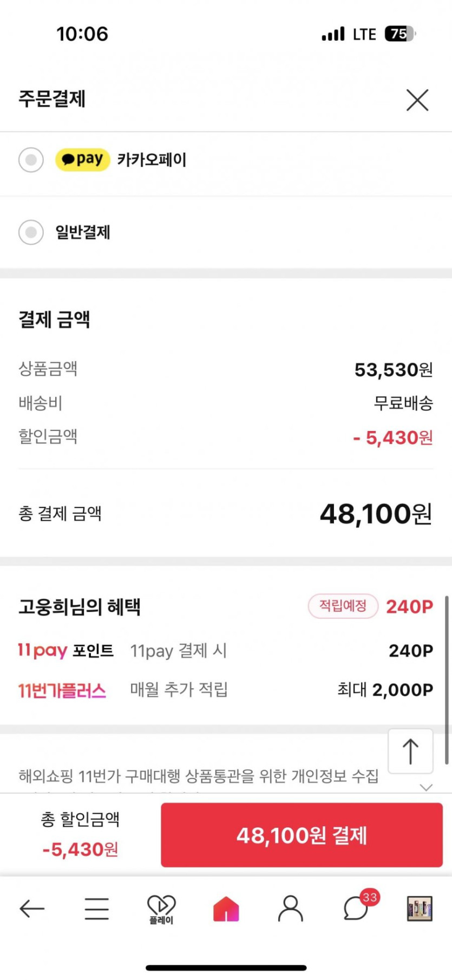Screen dimensions: 452x980
Task: Close the 주문결제 order payment page
Action: [417, 100]
